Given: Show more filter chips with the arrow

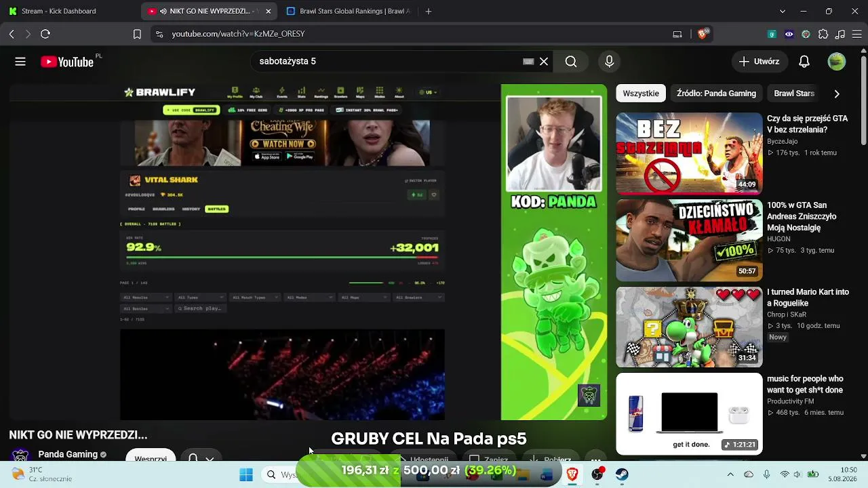Looking at the screenshot, I should tap(837, 94).
